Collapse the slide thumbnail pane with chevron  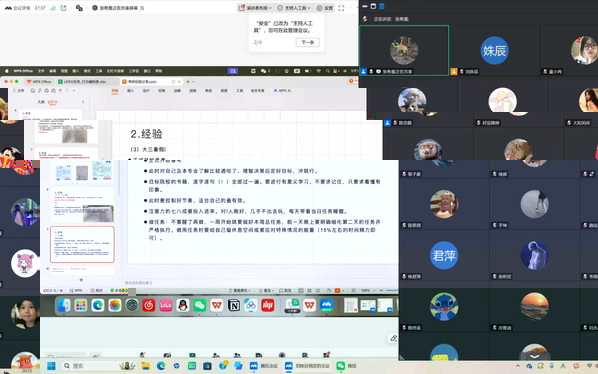[83, 102]
